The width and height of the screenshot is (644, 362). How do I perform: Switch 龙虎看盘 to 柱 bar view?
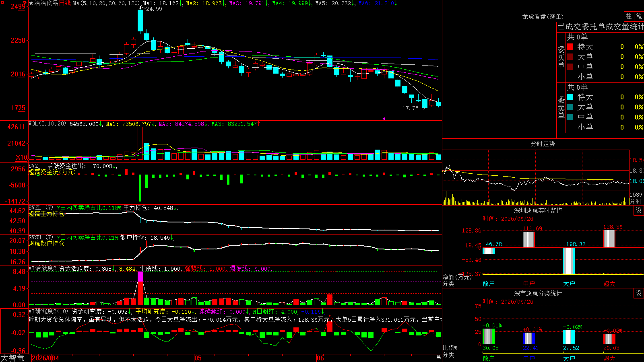click(x=629, y=16)
